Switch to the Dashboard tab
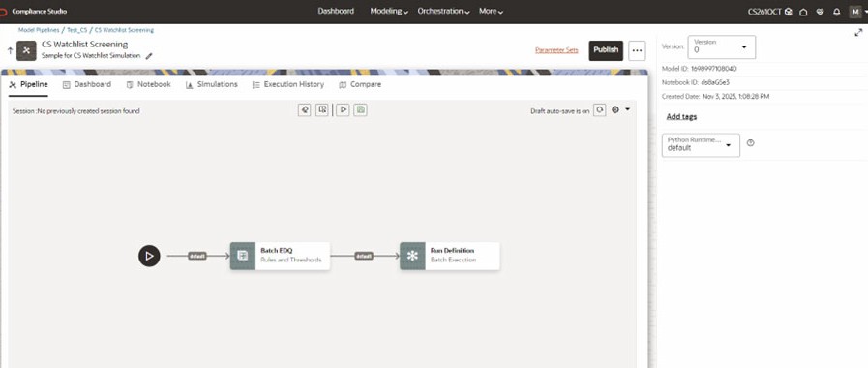This screenshot has width=868, height=368. coord(87,85)
